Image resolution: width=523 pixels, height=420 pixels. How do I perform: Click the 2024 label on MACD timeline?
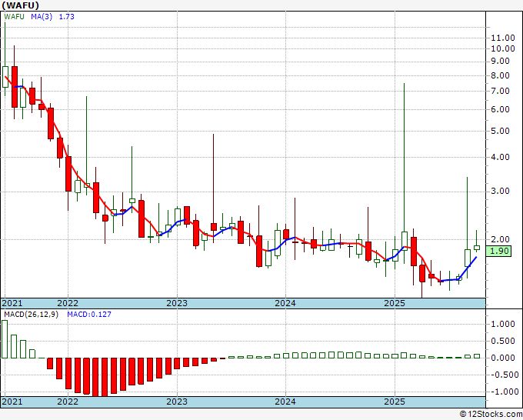point(285,402)
